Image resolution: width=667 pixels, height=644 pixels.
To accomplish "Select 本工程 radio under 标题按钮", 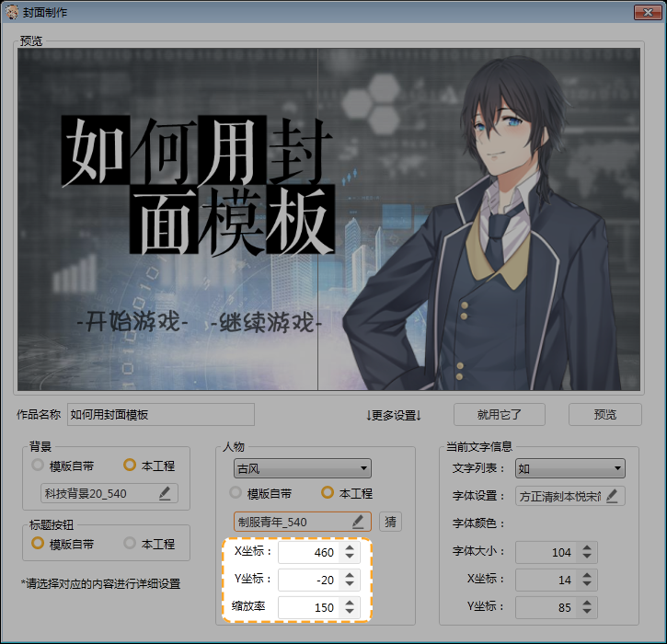I will (130, 544).
